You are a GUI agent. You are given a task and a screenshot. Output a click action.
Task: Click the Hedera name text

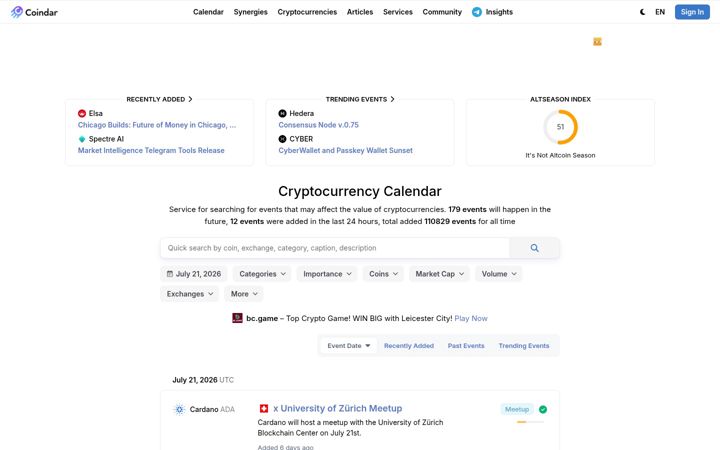(x=302, y=113)
